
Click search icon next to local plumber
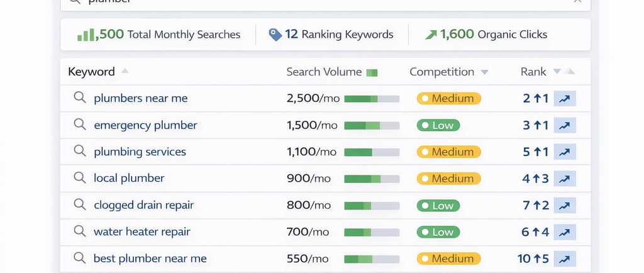click(x=79, y=178)
